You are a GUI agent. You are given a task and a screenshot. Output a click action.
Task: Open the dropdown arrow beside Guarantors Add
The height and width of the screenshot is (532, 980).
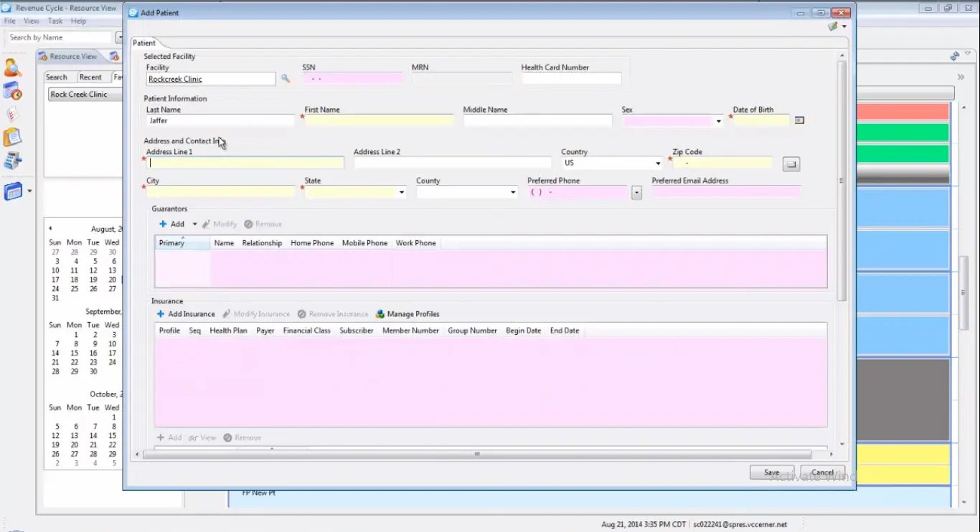point(193,224)
